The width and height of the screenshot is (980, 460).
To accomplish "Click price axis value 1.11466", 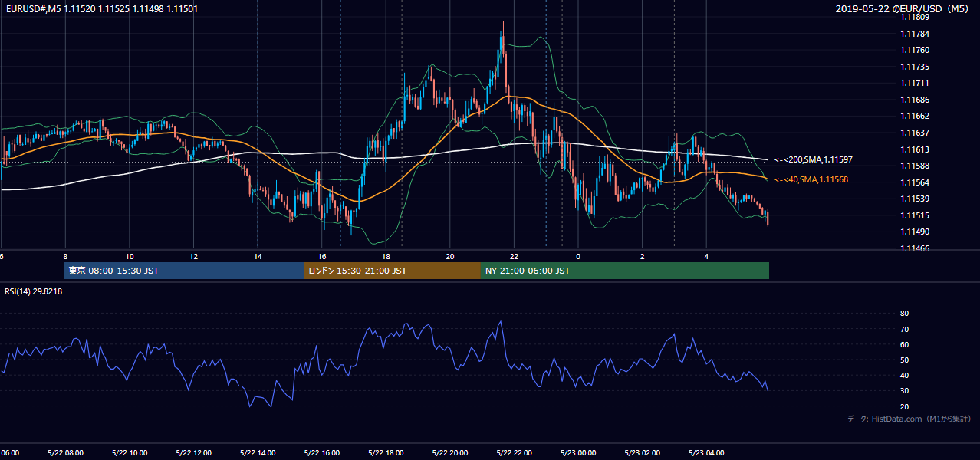I will pos(916,248).
